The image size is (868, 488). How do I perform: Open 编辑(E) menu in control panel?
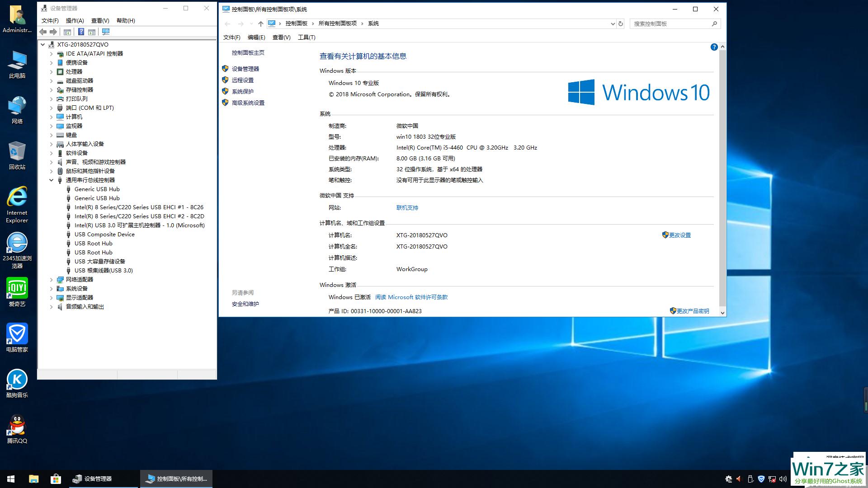[x=256, y=37]
